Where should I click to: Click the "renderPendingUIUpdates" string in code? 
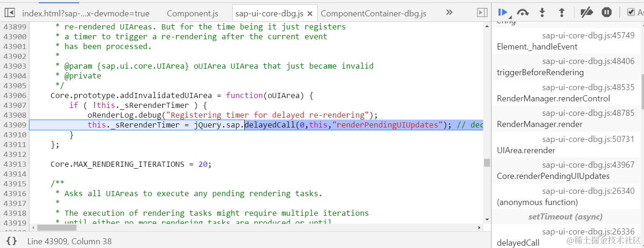click(x=388, y=125)
